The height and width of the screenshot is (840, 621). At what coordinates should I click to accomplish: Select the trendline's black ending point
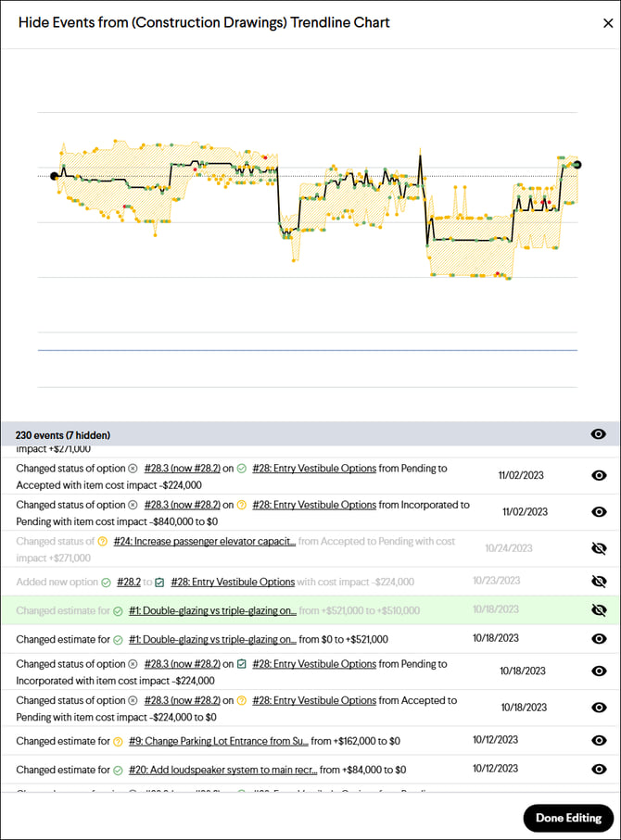[577, 165]
